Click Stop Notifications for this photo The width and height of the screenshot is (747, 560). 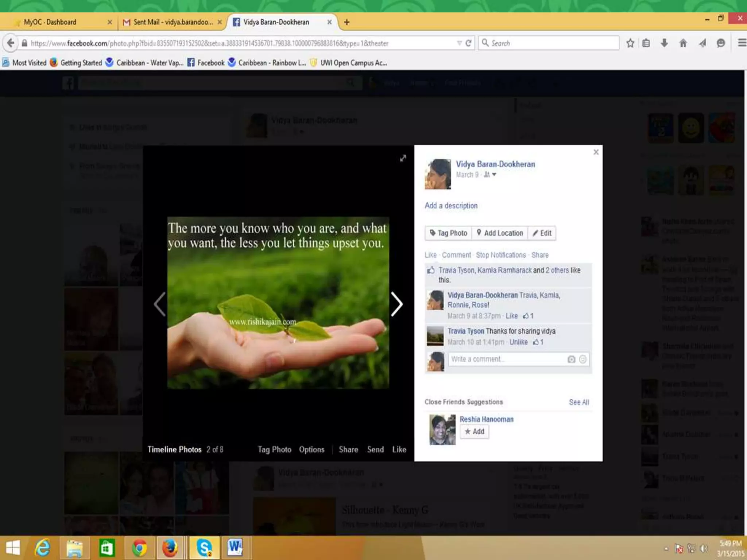coord(501,255)
